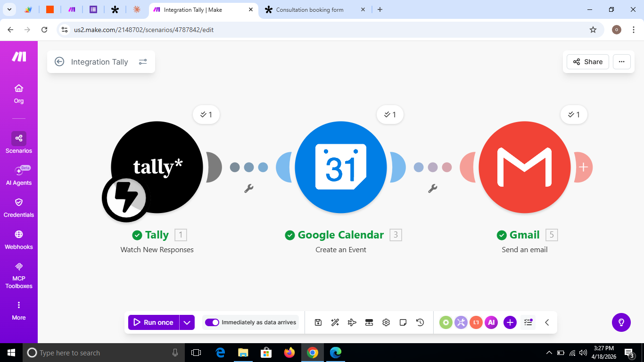Collapse the bottom toolbar with chevron
Image resolution: width=644 pixels, height=362 pixels.
pyautogui.click(x=547, y=322)
